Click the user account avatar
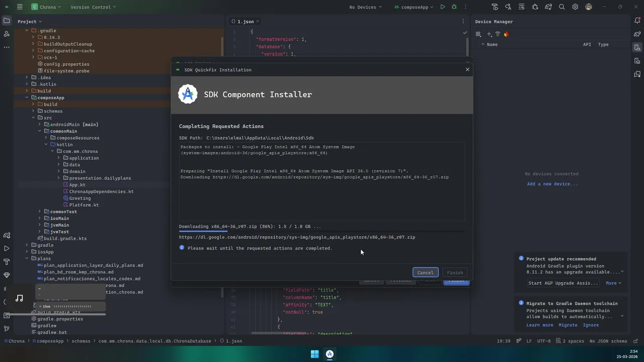Viewport: 644px width, 362px height. 589,7
